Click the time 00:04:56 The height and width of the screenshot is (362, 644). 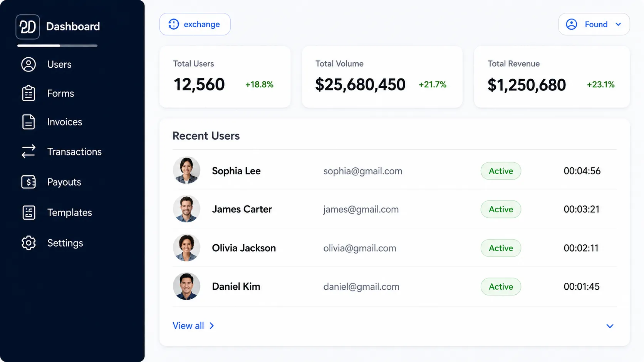click(x=582, y=171)
